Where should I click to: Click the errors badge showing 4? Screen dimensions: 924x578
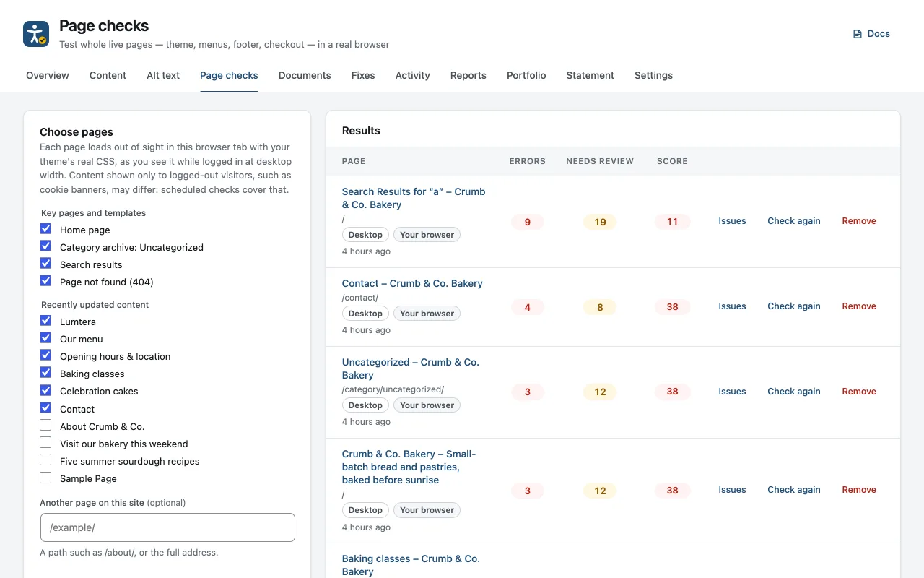(x=528, y=307)
